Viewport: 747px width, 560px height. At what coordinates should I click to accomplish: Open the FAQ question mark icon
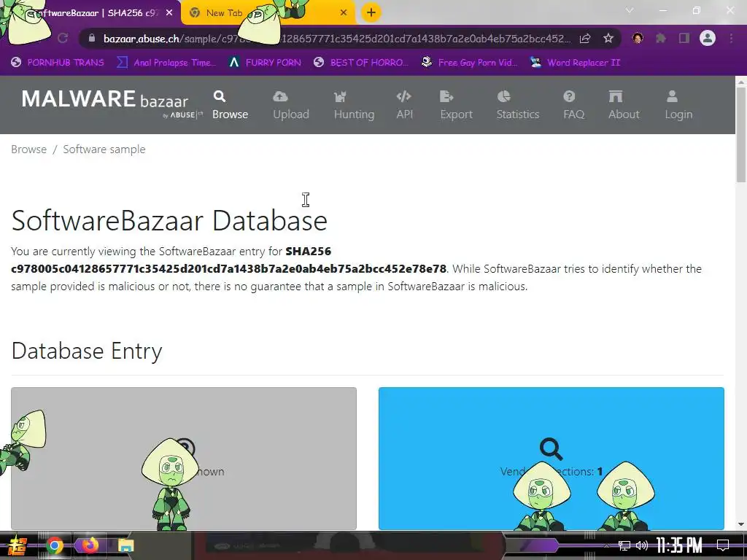click(569, 97)
